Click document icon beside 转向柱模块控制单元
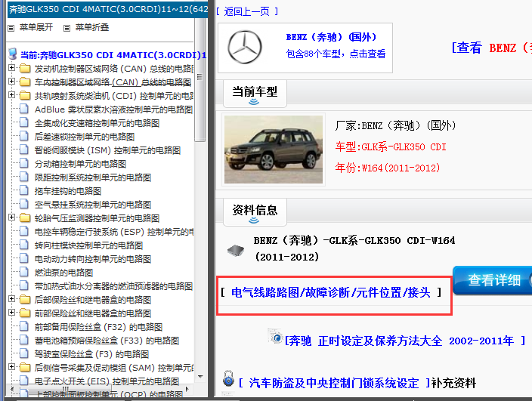 (x=24, y=245)
